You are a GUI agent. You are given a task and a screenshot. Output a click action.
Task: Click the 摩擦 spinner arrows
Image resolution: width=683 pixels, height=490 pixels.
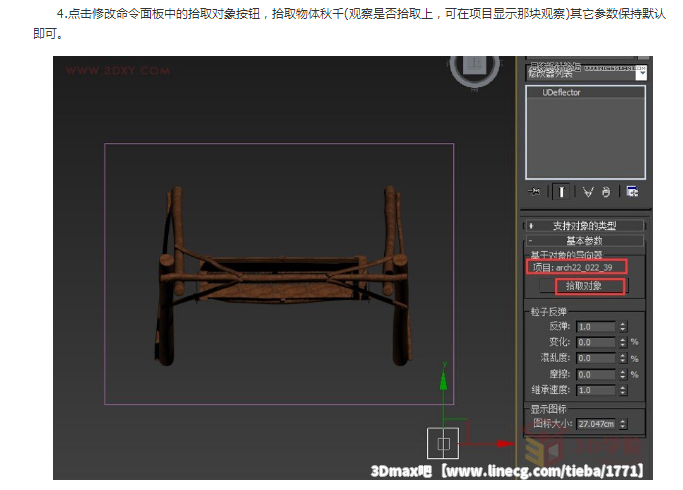pyautogui.click(x=623, y=375)
